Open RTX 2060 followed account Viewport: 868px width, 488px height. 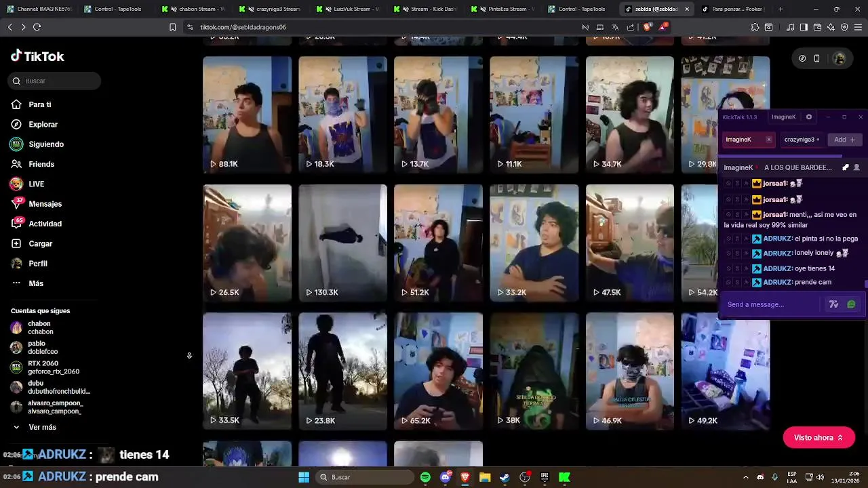click(45, 367)
